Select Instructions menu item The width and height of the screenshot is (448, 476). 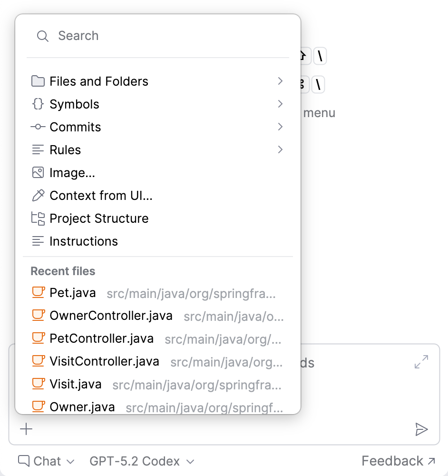(158, 241)
